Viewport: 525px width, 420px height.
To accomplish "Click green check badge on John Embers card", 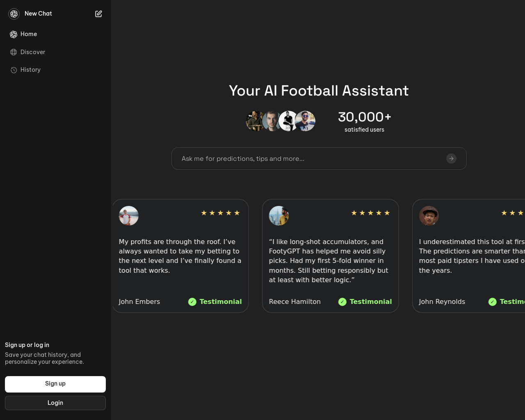I will click(192, 302).
